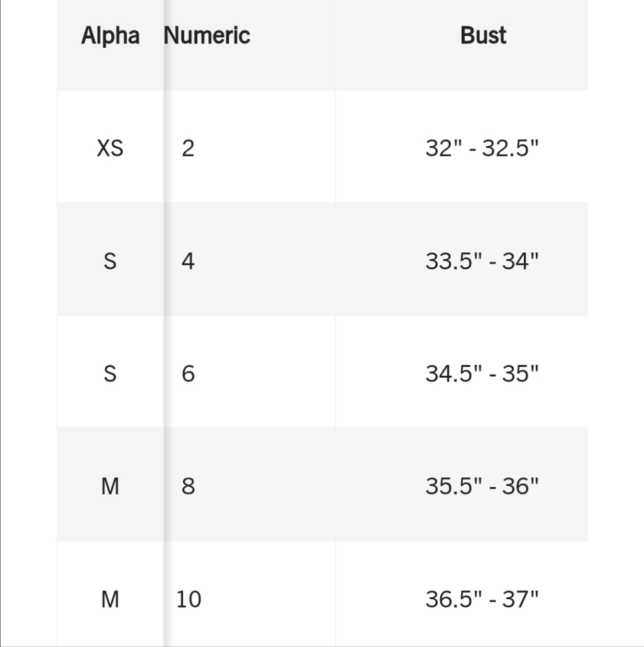Click the 34.5" - 35" bust measurement
Viewport: 644px width, 647px height.
pyautogui.click(x=482, y=373)
